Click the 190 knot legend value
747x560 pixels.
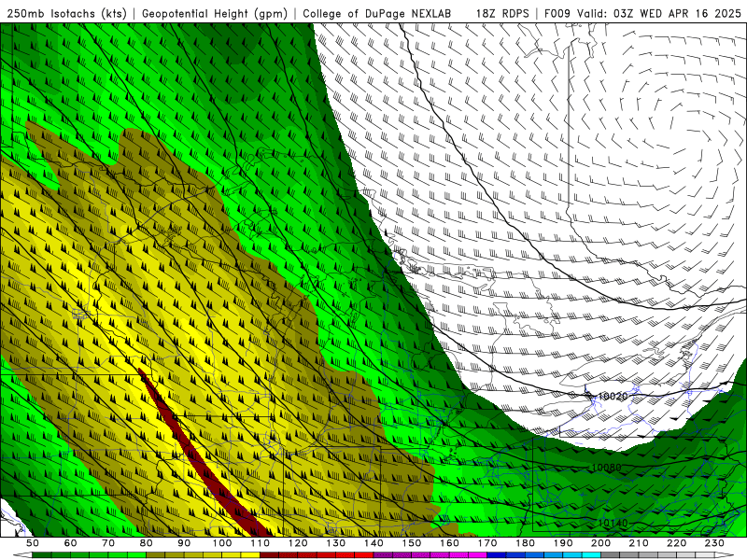click(x=563, y=543)
